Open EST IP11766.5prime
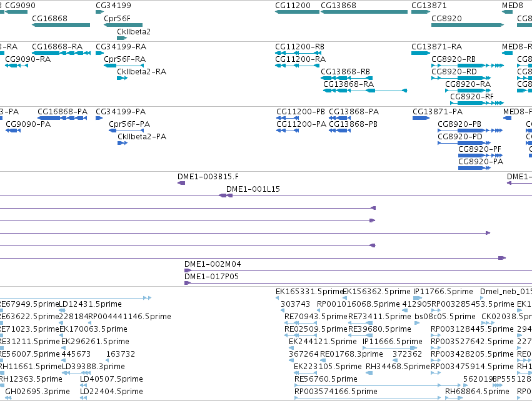The width and height of the screenshot is (532, 401). [x=418, y=298]
